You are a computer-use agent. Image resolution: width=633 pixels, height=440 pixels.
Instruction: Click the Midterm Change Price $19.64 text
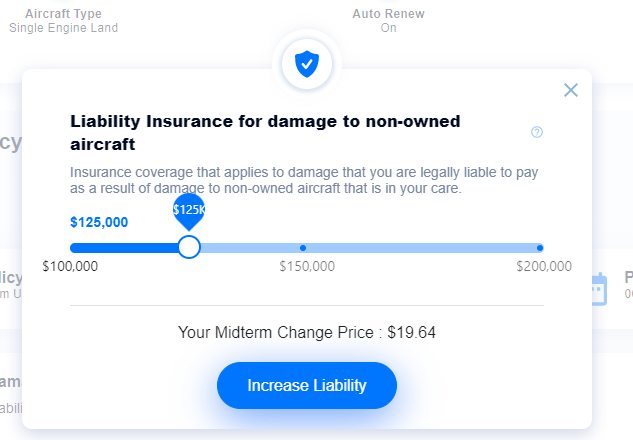click(x=307, y=333)
